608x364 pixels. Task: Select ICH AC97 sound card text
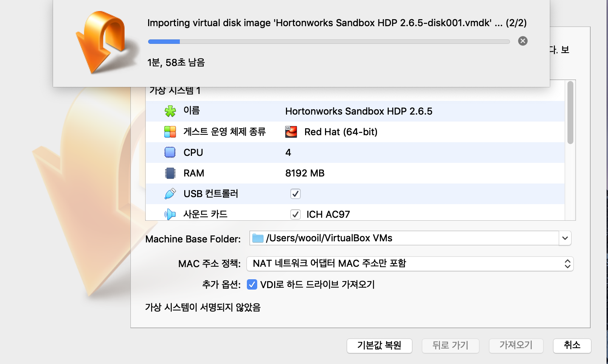coord(328,214)
